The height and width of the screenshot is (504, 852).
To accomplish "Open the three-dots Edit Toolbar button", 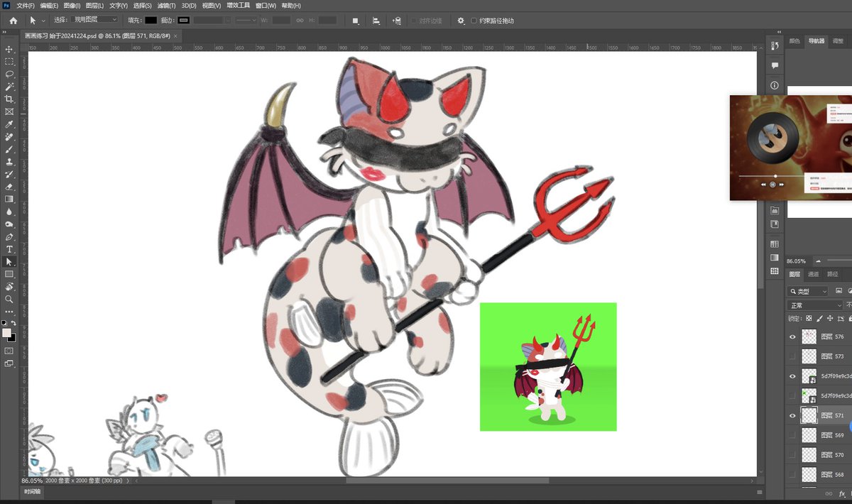I will pyautogui.click(x=9, y=312).
